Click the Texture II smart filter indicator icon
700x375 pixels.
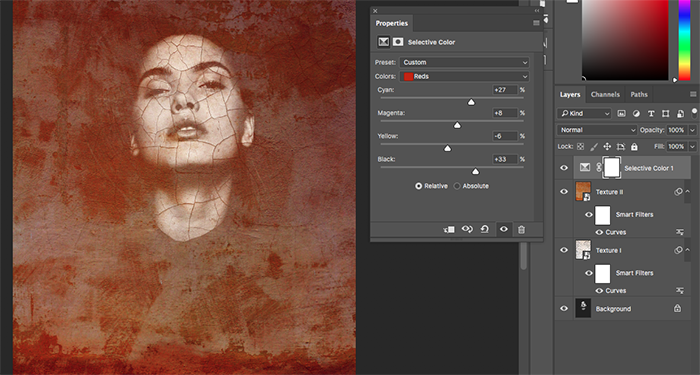(x=678, y=192)
